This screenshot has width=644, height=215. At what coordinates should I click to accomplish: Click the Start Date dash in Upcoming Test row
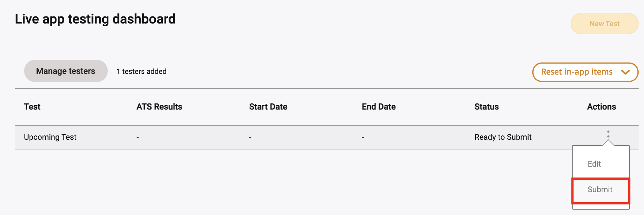pos(250,137)
